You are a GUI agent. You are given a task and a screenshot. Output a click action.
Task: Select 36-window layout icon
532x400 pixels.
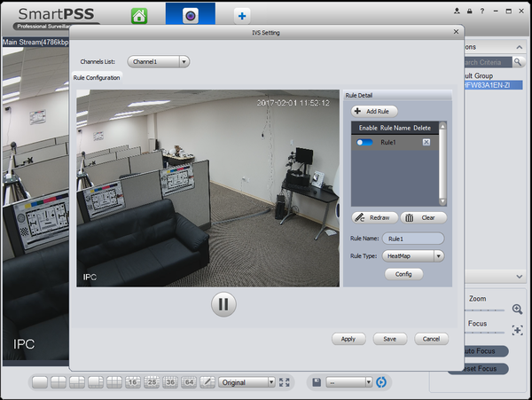[x=170, y=382]
